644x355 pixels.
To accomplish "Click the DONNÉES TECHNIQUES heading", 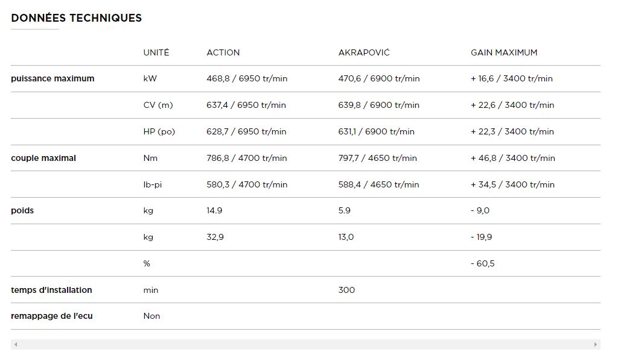I will [x=76, y=18].
